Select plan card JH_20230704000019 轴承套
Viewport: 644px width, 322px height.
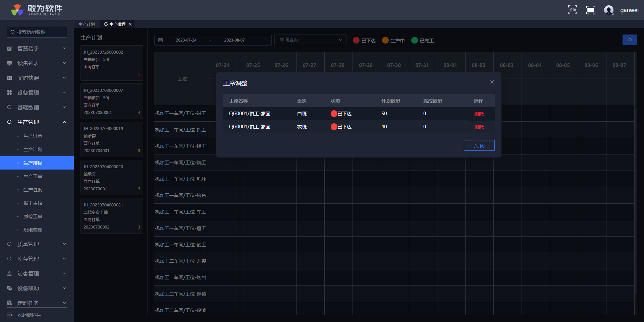point(112,139)
